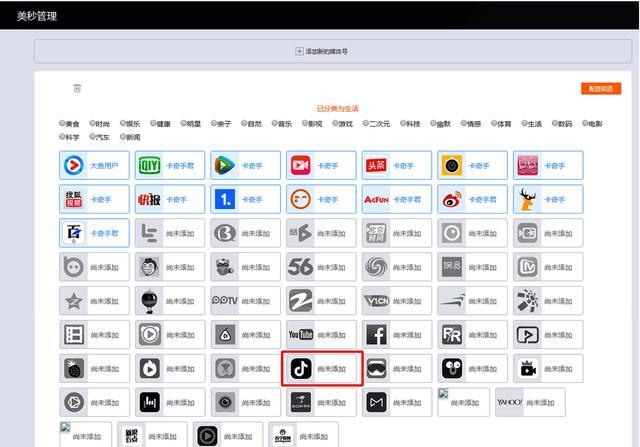Image resolution: width=640 pixels, height=447 pixels.
Task: Click the orange deer platform tile
Action: pyautogui.click(x=548, y=199)
